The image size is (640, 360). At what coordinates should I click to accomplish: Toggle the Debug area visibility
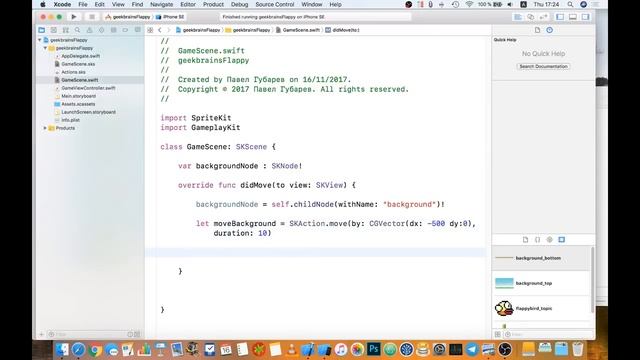[x=573, y=17]
